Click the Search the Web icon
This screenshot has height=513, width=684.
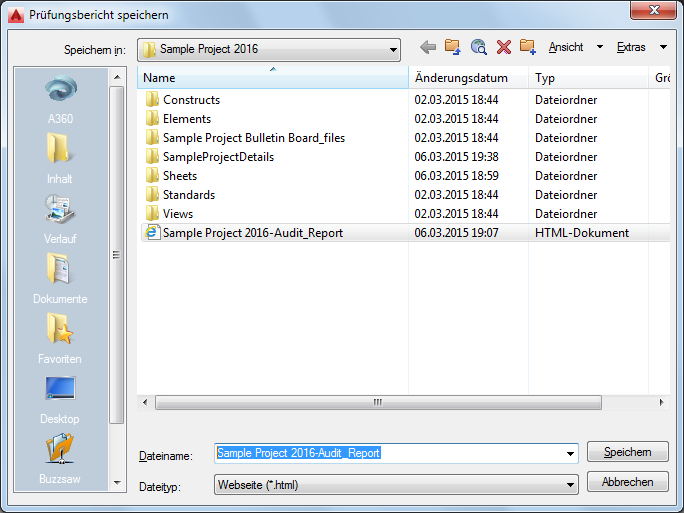pyautogui.click(x=479, y=47)
